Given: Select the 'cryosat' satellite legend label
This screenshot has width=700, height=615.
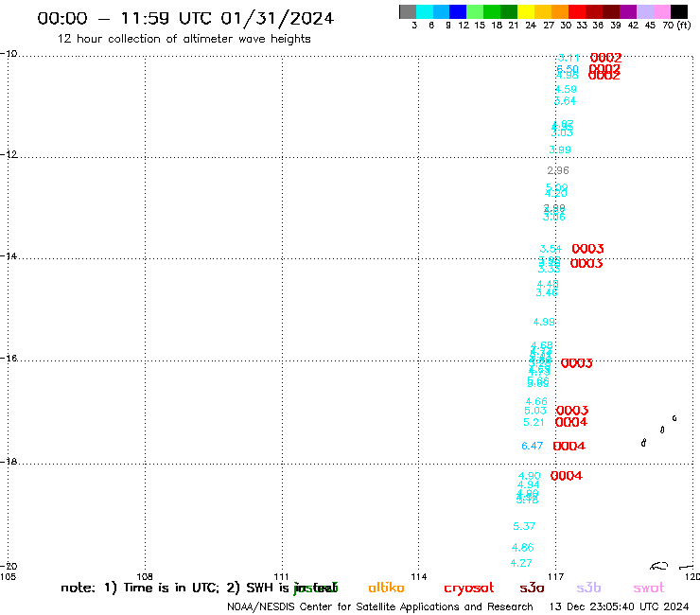Looking at the screenshot, I should coord(469,588).
